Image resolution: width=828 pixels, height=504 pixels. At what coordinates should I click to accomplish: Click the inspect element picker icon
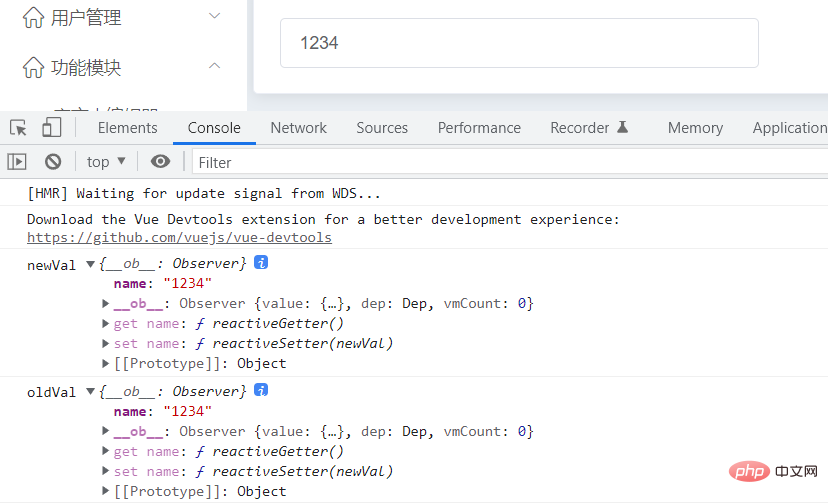pyautogui.click(x=18, y=128)
